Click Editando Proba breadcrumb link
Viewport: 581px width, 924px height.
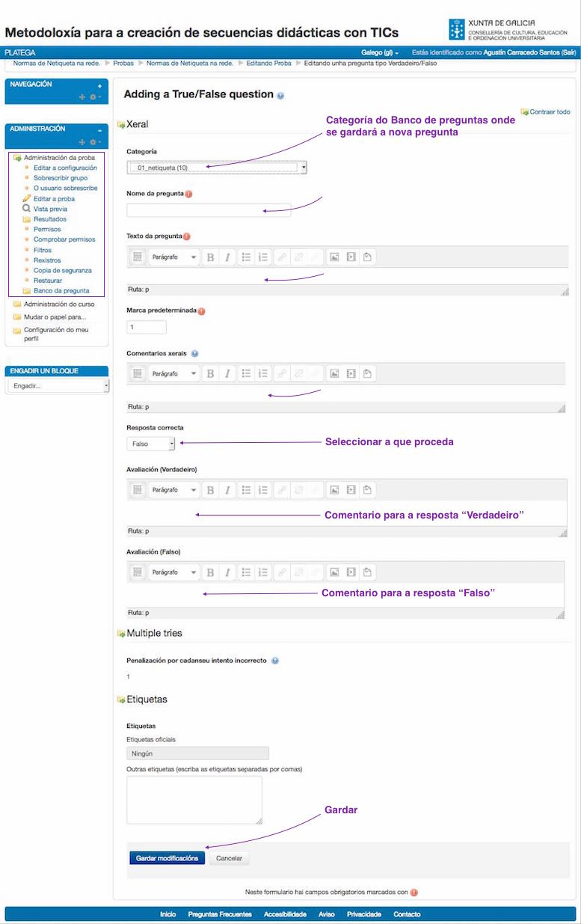point(269,64)
